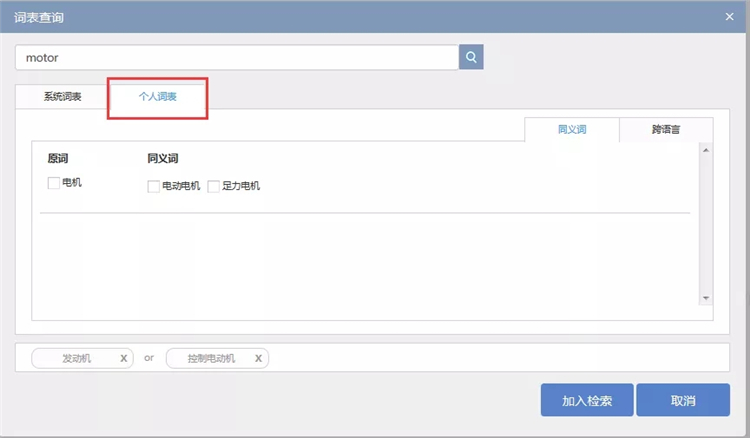Viewport: 750px width, 438px height.
Task: Click the magnifier search icon
Action: [471, 57]
